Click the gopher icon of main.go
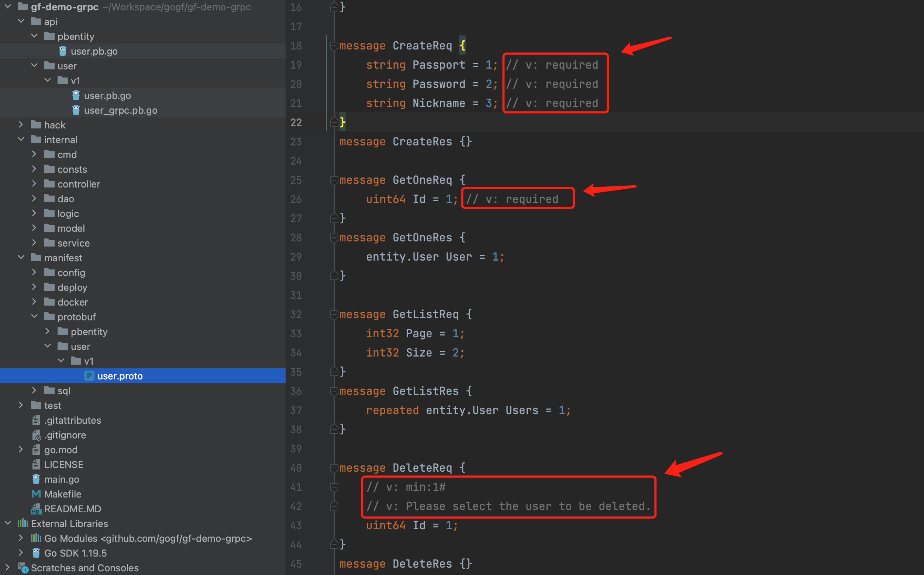This screenshot has height=575, width=924. [x=36, y=479]
